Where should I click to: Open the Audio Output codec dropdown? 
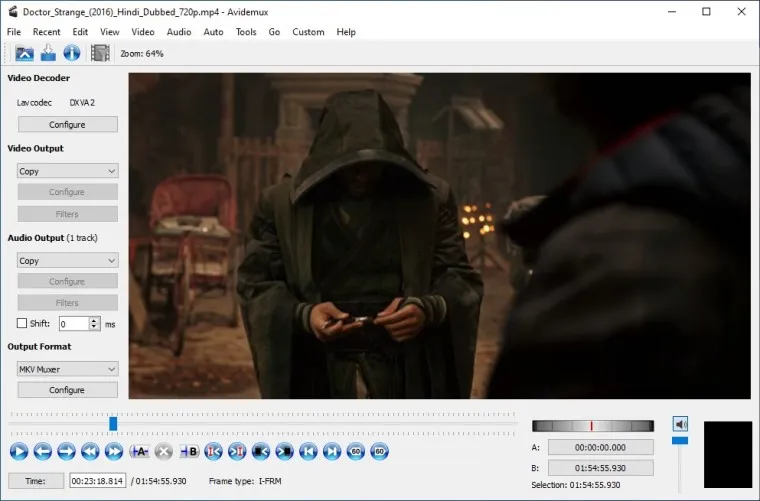[67, 261]
